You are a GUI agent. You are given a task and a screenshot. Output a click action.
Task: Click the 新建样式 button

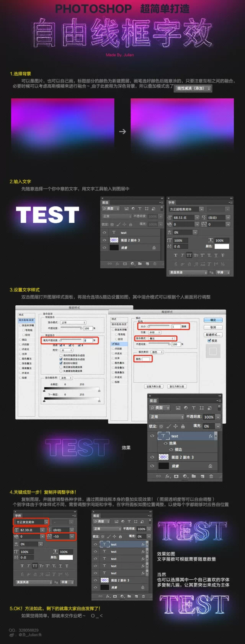(213, 334)
